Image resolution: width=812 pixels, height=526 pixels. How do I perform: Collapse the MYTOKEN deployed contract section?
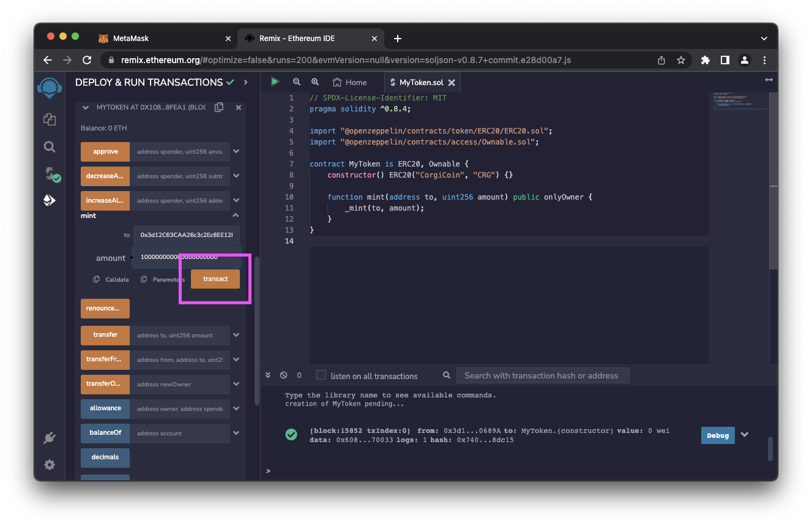click(86, 107)
